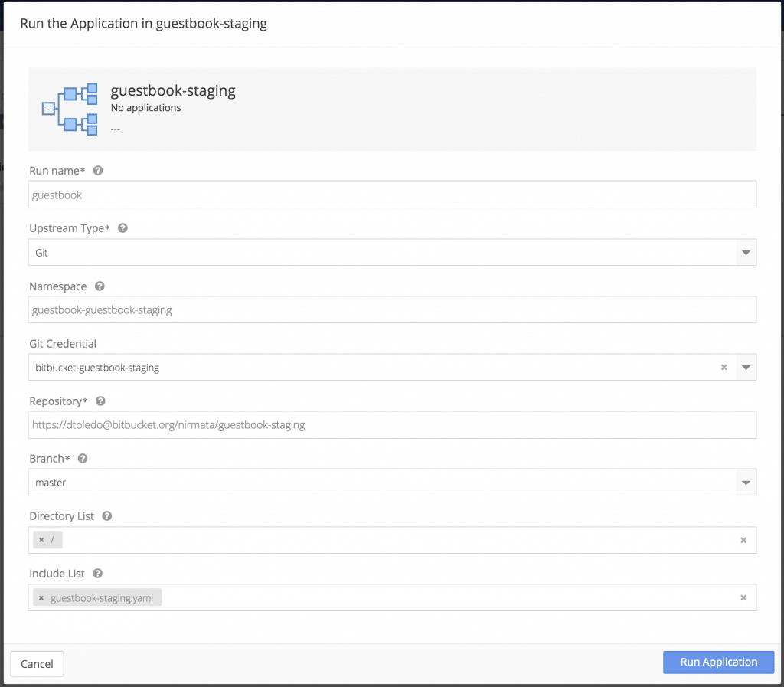The width and height of the screenshot is (784, 687).
Task: Select the master branch field
Action: 392,483
